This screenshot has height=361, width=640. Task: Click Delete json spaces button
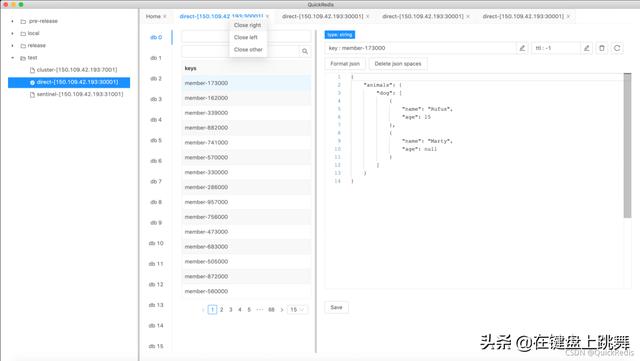click(x=398, y=64)
